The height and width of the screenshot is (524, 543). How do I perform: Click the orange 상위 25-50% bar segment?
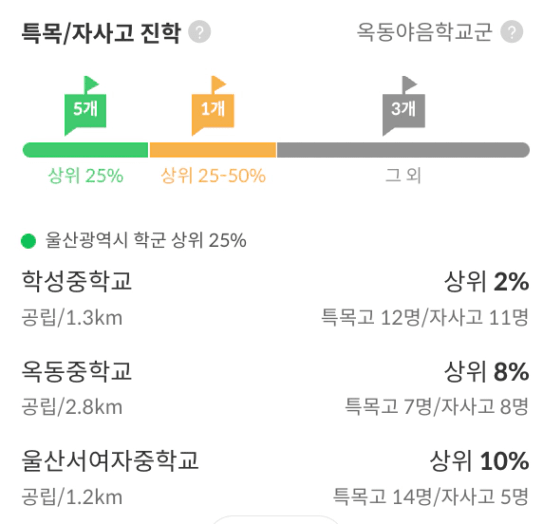tap(213, 150)
